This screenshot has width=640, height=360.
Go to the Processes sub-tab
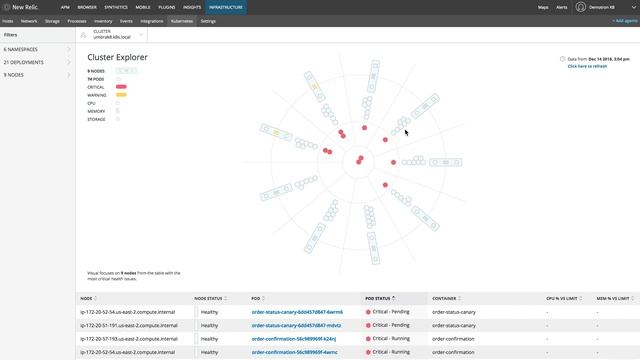coord(77,21)
